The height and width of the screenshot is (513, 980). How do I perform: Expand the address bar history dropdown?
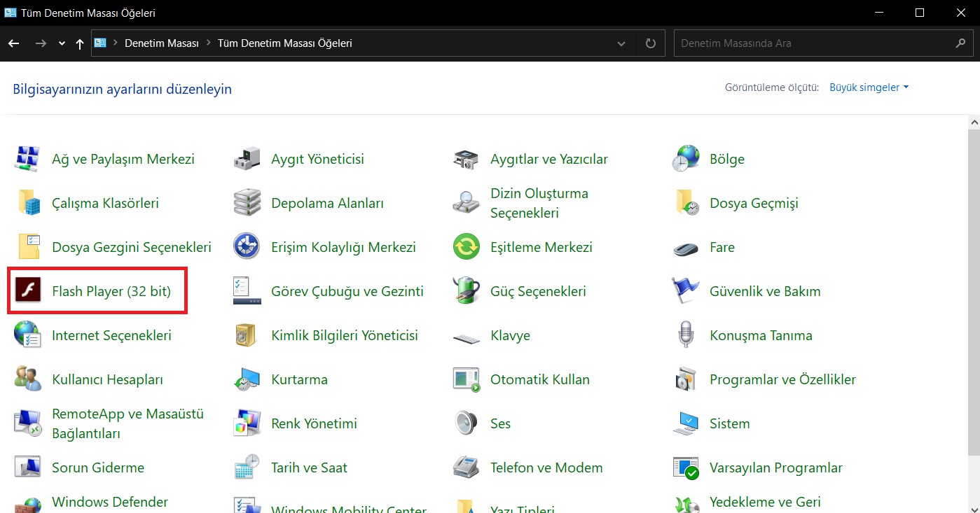point(621,43)
